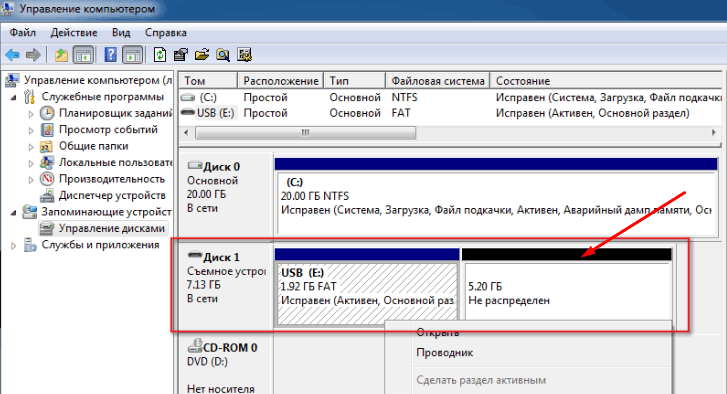
Task: Select USB (E:) 1.92 ГБ FAT partition
Action: tap(367, 286)
